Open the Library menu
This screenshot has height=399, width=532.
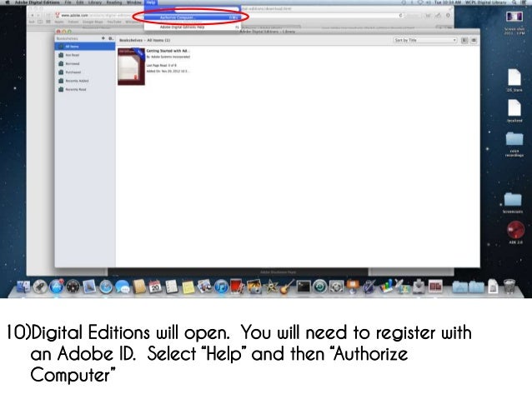(95, 2)
